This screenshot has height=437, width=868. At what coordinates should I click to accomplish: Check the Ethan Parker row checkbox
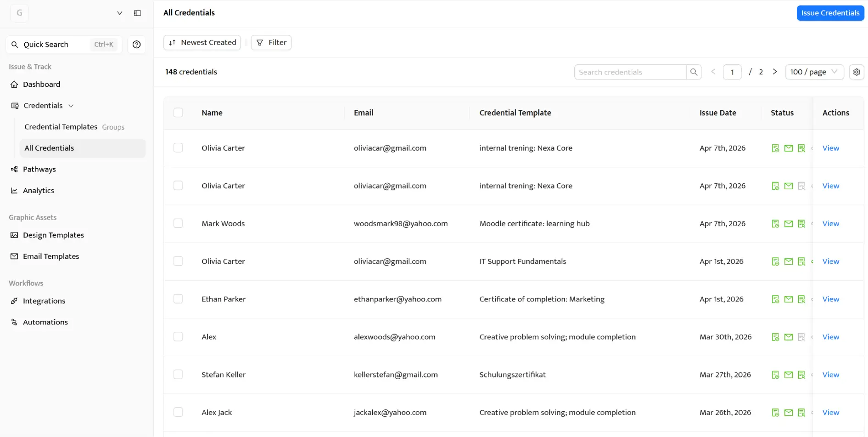point(178,299)
